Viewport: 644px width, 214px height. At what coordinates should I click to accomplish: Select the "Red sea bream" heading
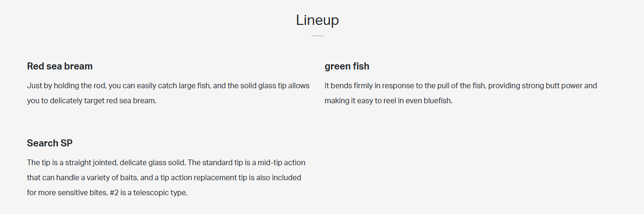click(60, 66)
